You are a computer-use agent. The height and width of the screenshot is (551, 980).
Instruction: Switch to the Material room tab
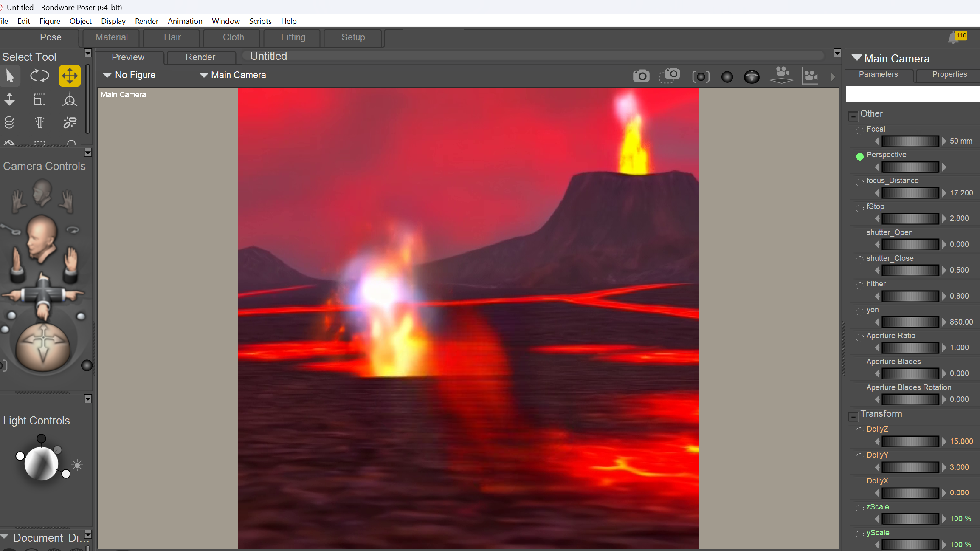click(111, 37)
